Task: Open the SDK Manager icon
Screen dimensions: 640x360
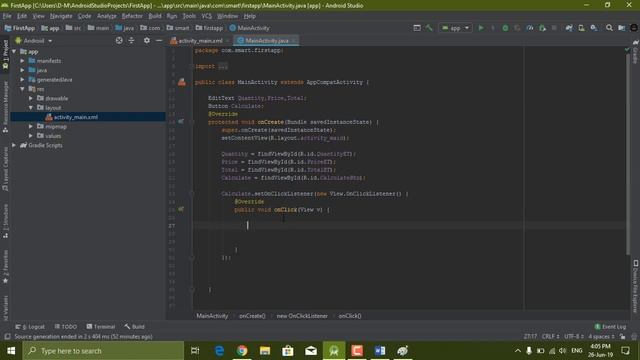Action: [594, 28]
